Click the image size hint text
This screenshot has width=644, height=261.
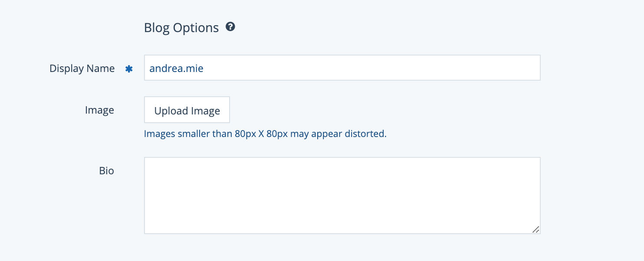pyautogui.click(x=265, y=134)
